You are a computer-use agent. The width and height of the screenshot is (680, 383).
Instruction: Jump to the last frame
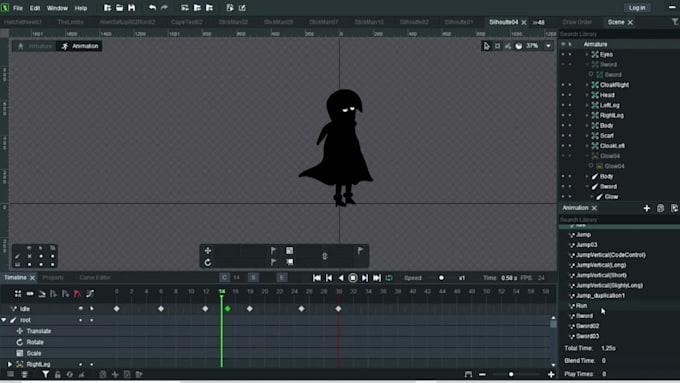[x=377, y=278]
